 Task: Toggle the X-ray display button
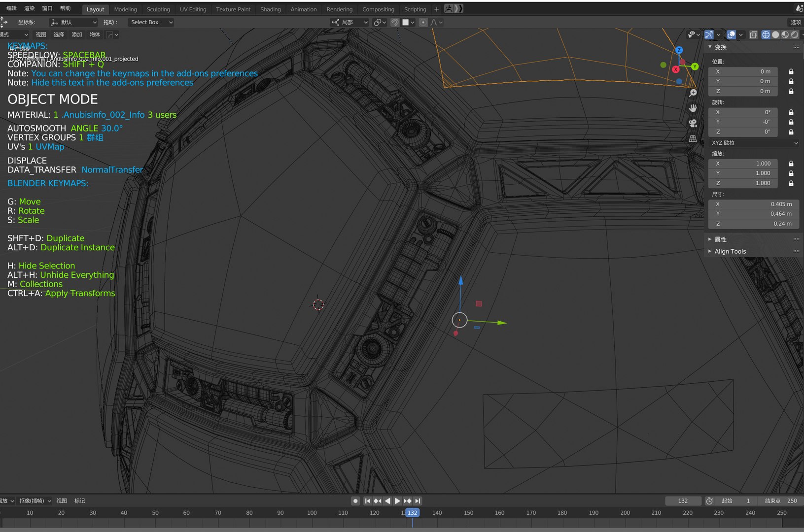753,34
